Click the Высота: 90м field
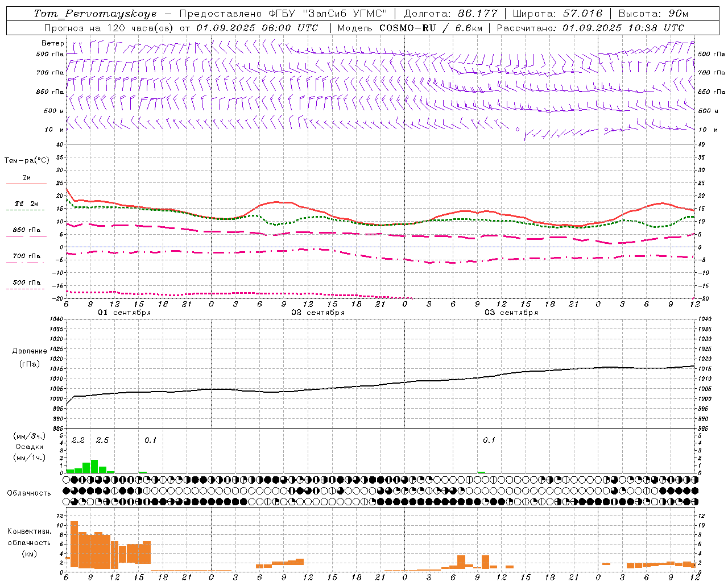This screenshot has width=728, height=582. 653,14
